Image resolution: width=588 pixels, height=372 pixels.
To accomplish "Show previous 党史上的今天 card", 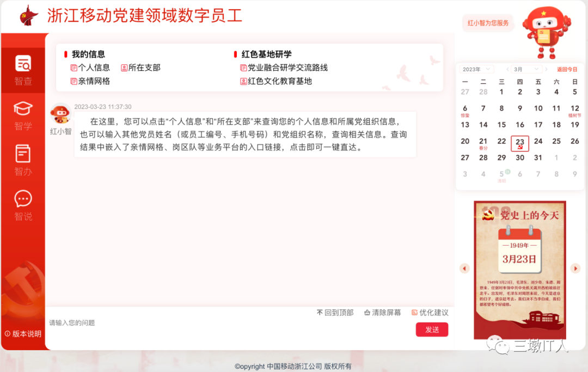I will click(464, 268).
